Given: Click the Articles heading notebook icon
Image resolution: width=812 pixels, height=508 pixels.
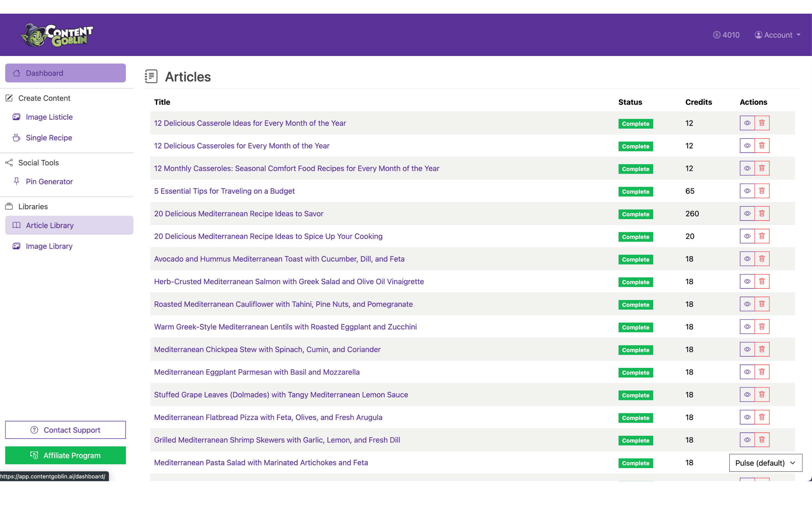Looking at the screenshot, I should (x=151, y=76).
